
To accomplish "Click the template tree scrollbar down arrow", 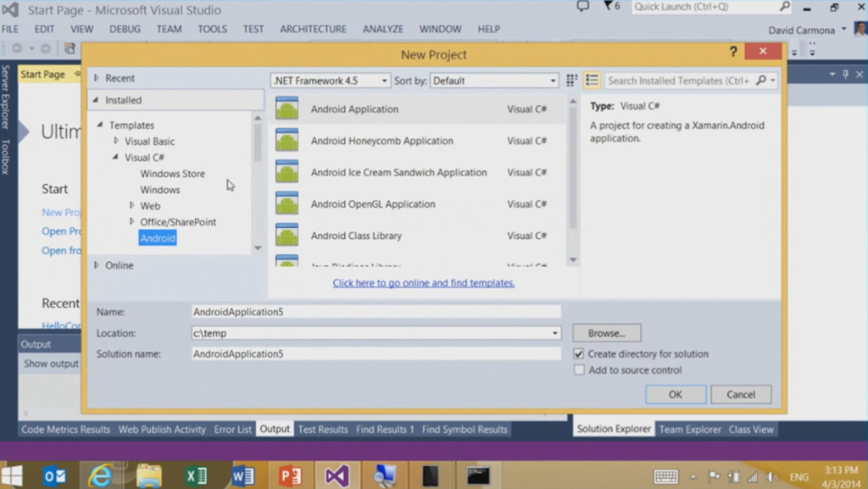I will click(258, 247).
